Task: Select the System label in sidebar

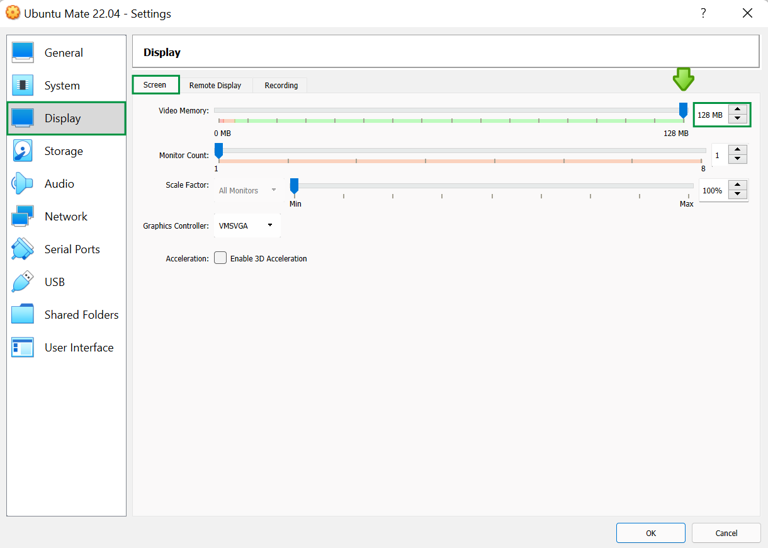Action: pyautogui.click(x=62, y=86)
